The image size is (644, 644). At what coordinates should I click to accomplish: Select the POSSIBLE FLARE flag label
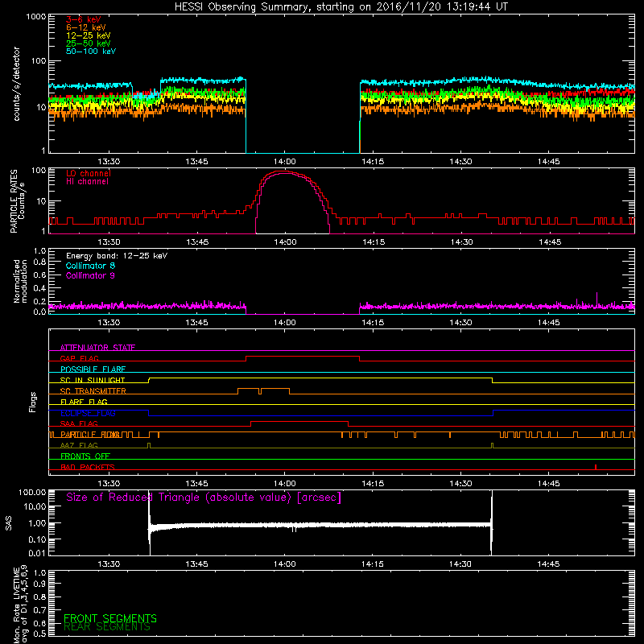click(x=93, y=369)
